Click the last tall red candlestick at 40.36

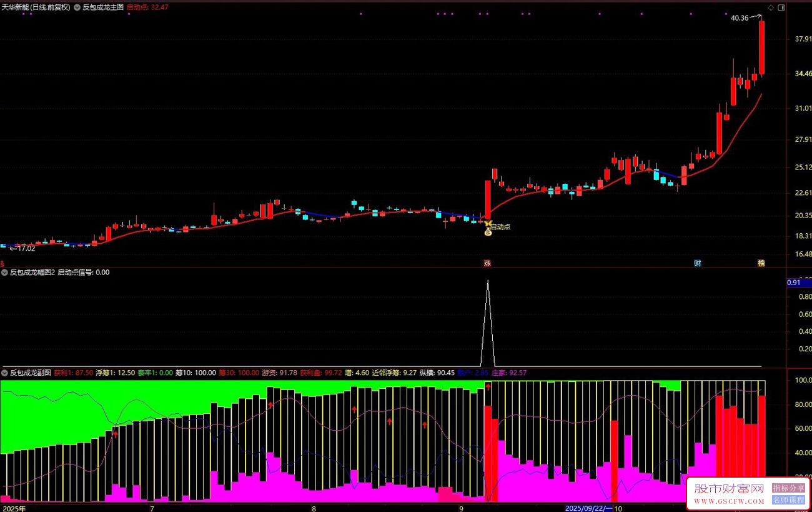pos(761,48)
